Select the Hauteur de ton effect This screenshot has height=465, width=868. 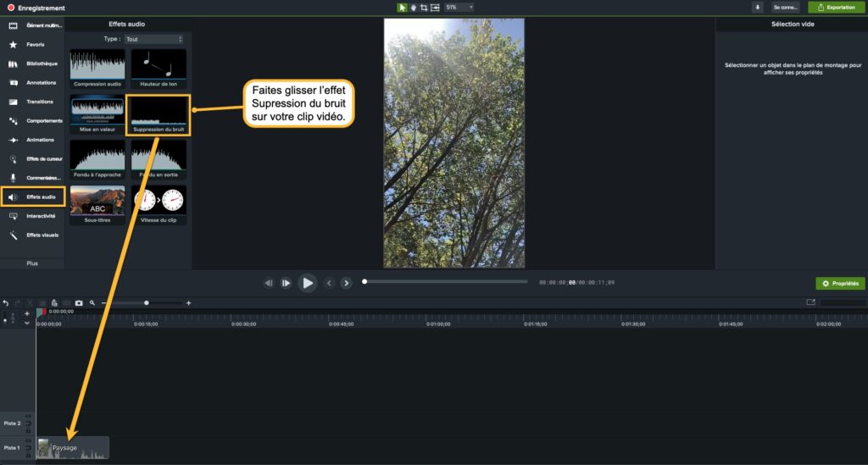tap(159, 69)
